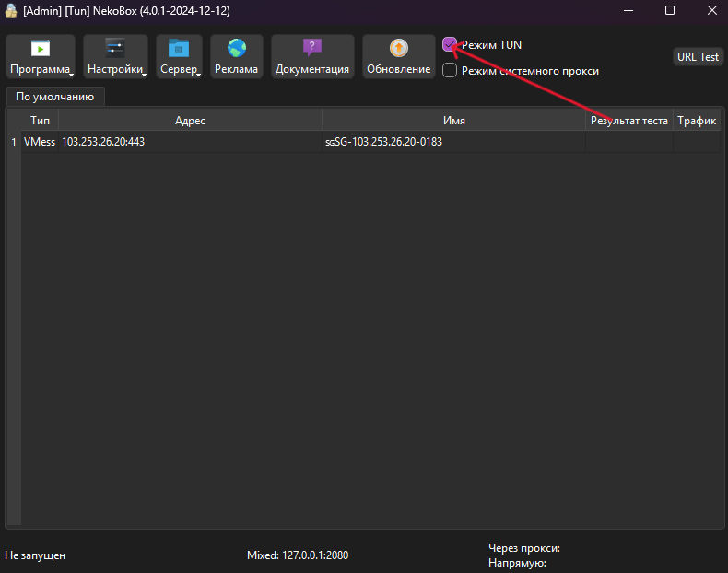The image size is (728, 573).
Task: Open Документация question-mark icon
Action: tap(312, 47)
